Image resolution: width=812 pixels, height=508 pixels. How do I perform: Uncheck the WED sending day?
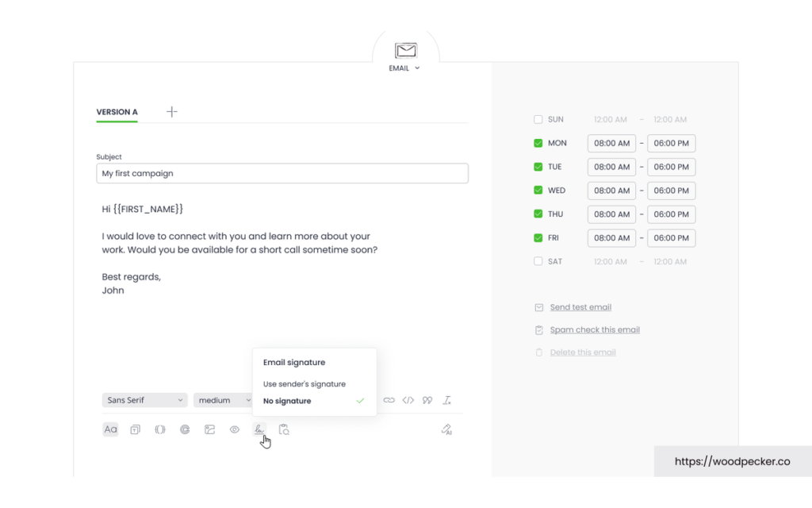538,190
